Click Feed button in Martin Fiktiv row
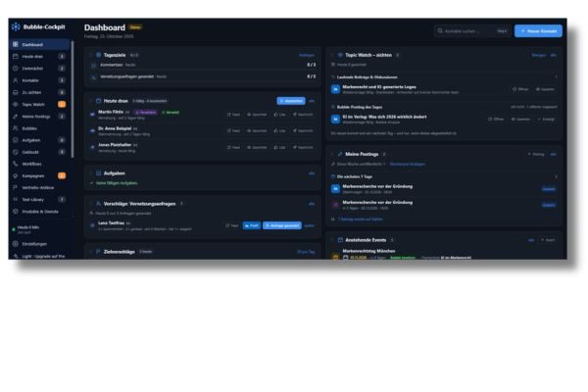The width and height of the screenshot is (588, 392). (x=233, y=115)
